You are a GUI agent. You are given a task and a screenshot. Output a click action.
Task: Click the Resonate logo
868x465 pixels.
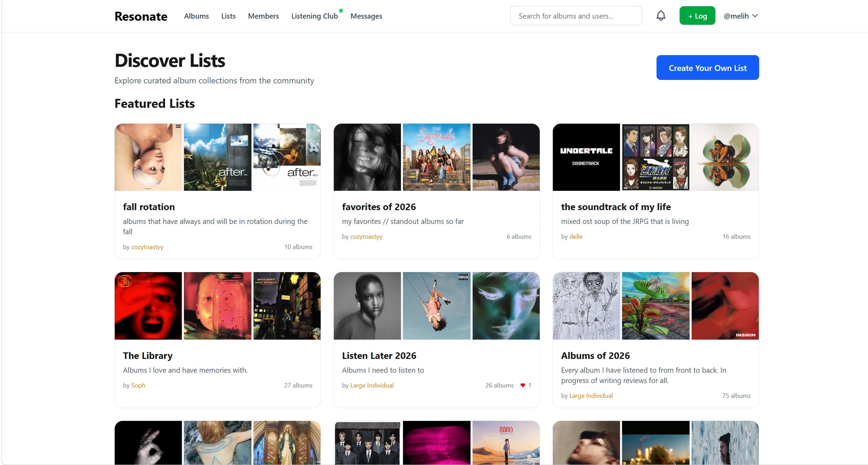[x=141, y=16]
